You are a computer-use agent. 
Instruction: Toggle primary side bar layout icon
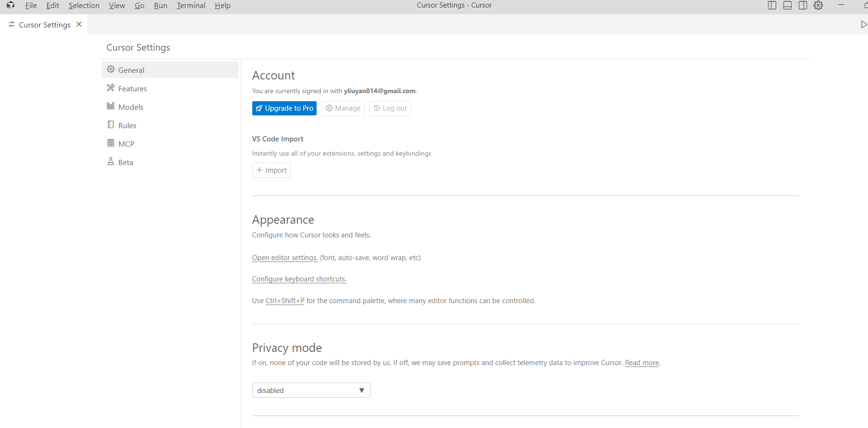[x=772, y=5]
